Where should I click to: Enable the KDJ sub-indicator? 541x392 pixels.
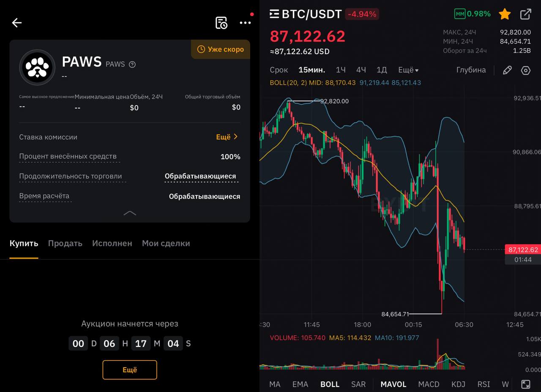coord(458,384)
